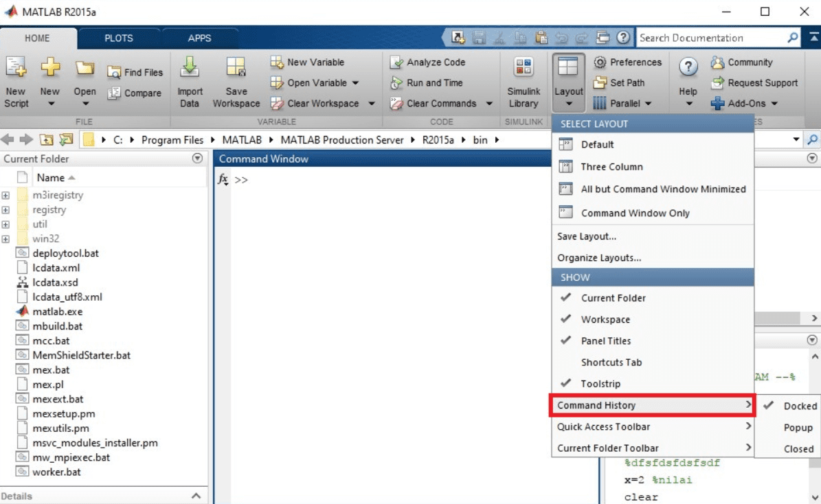Expand the util folder
This screenshot has width=821, height=504.
point(5,225)
